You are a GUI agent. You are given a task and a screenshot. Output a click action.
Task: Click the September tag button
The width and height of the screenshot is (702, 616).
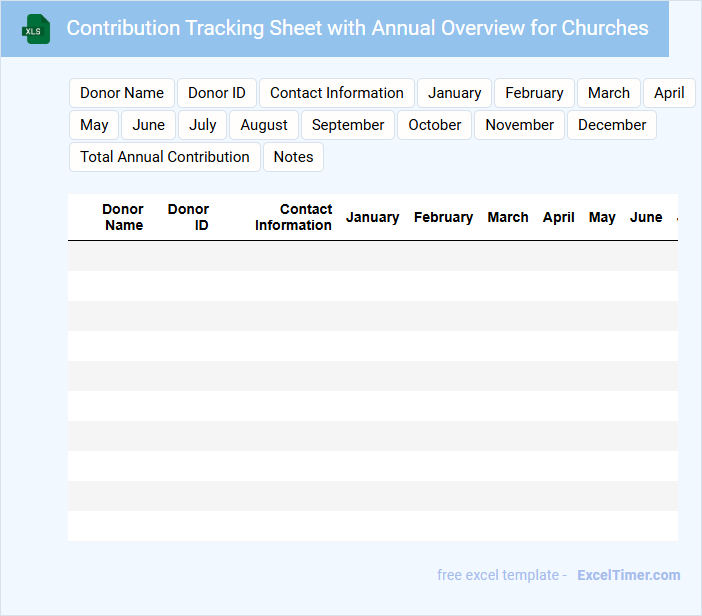click(x=348, y=125)
